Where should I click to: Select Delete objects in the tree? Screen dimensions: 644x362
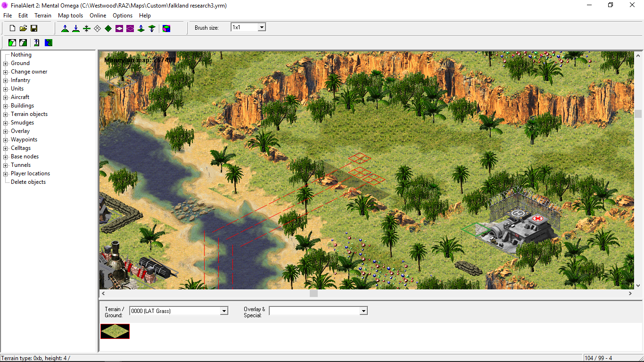28,182
